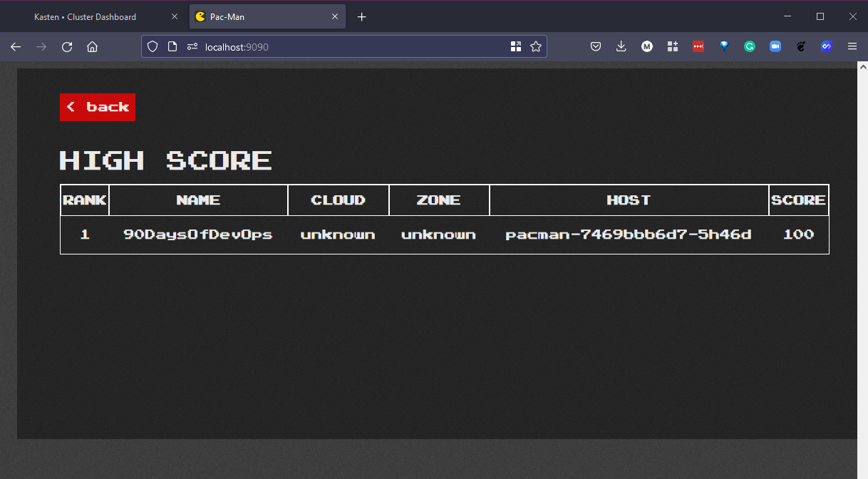
Task: Go to browser home page
Action: (92, 47)
